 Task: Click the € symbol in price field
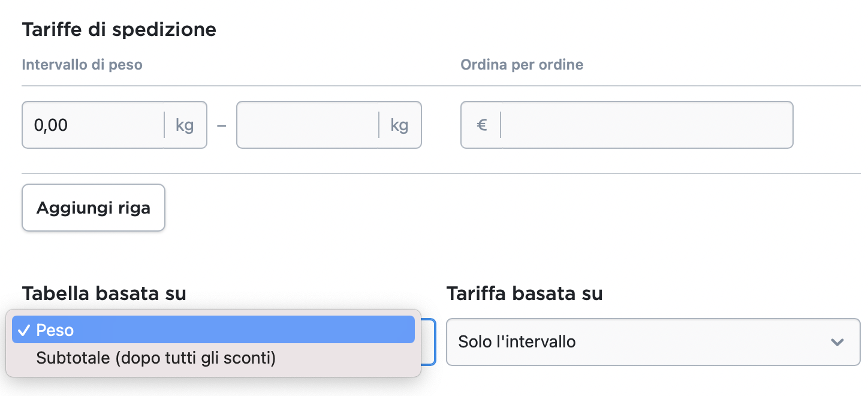[481, 125]
